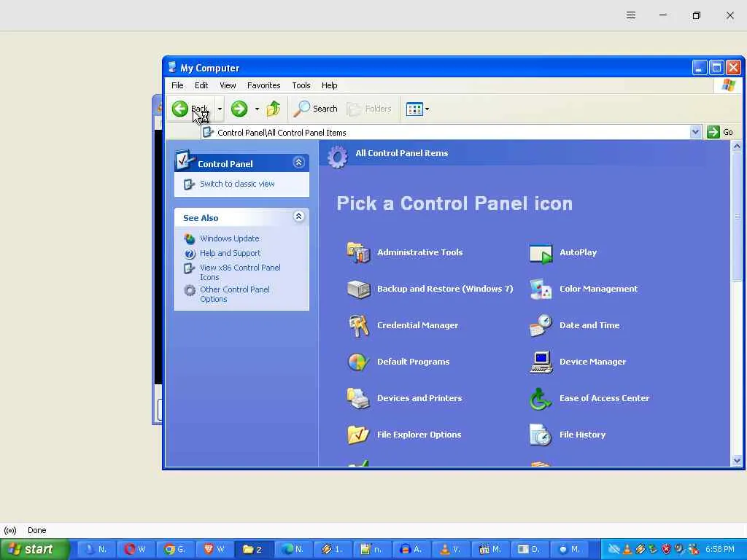Click the File History label
The width and height of the screenshot is (747, 560).
(582, 435)
